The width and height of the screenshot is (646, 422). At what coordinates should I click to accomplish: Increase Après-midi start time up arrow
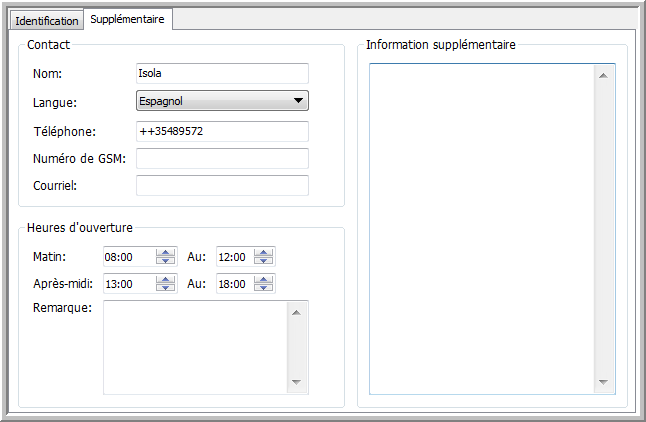point(166,279)
